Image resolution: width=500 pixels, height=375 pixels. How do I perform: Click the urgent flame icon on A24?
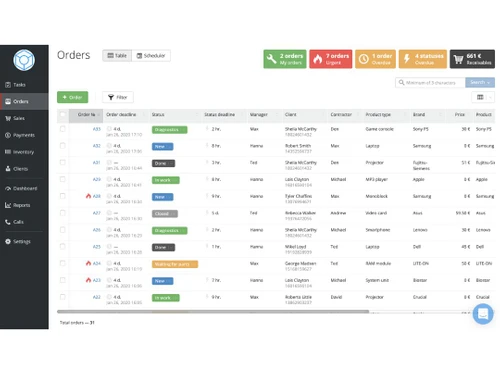point(88,263)
